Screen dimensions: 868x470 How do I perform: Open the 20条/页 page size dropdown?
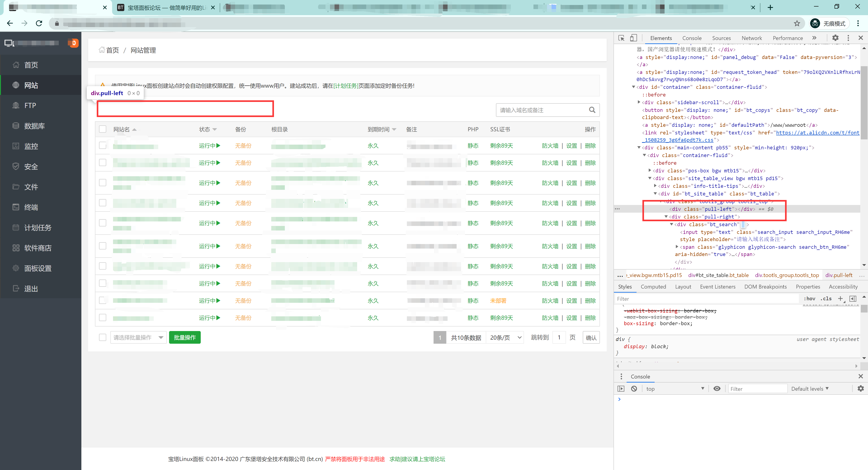[505, 337]
